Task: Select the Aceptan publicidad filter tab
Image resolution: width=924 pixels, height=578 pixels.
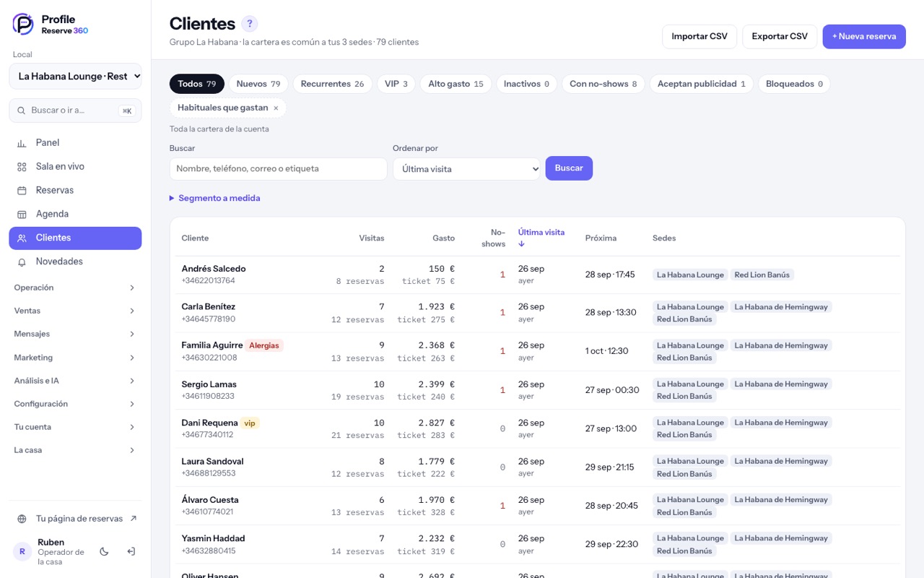Action: click(702, 84)
